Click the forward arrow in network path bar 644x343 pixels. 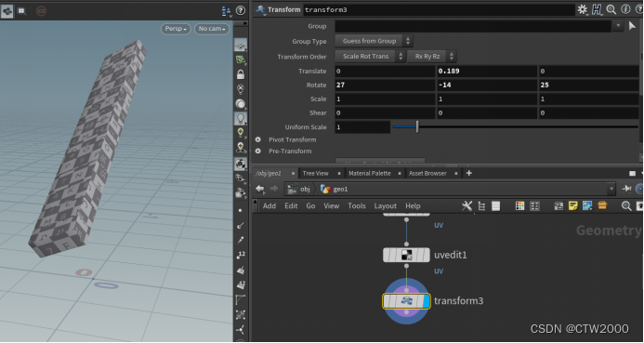click(274, 189)
